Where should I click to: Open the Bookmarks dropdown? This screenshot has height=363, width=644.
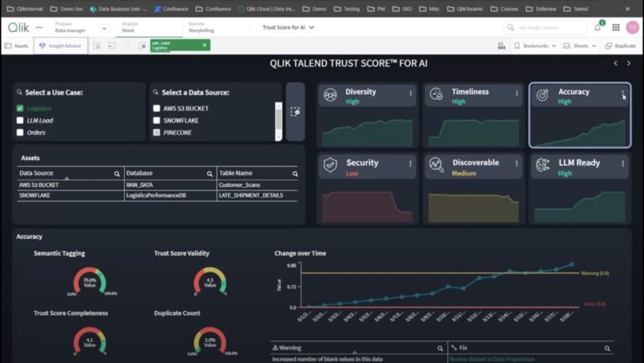532,46
